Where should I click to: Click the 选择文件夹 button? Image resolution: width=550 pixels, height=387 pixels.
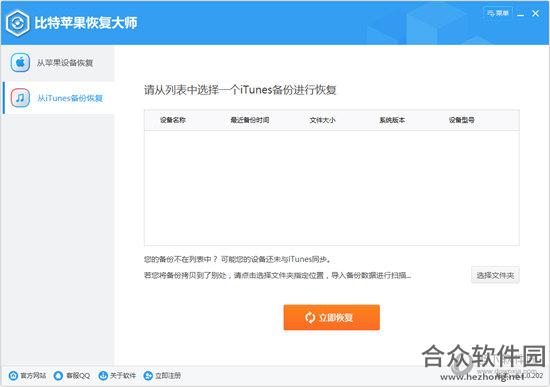click(x=495, y=275)
